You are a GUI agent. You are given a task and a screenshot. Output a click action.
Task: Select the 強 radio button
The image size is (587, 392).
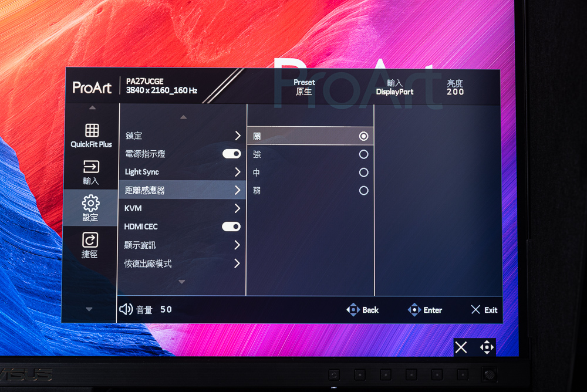point(363,154)
